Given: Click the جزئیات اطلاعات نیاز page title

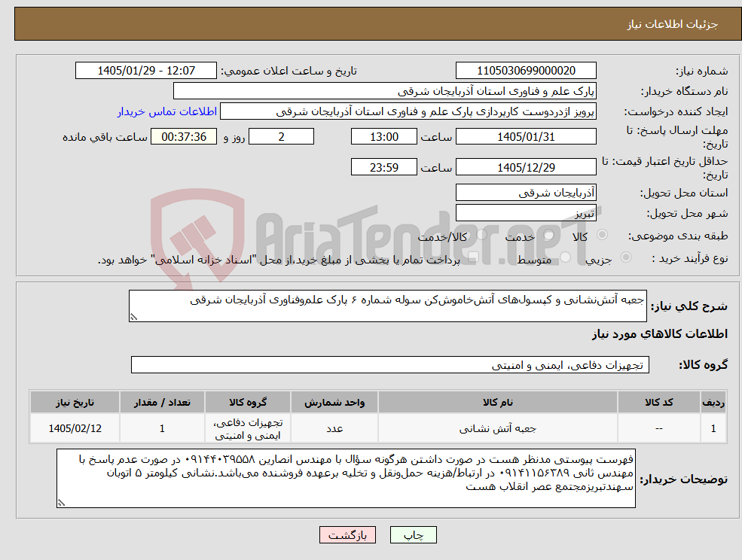Looking at the screenshot, I should click(673, 24).
